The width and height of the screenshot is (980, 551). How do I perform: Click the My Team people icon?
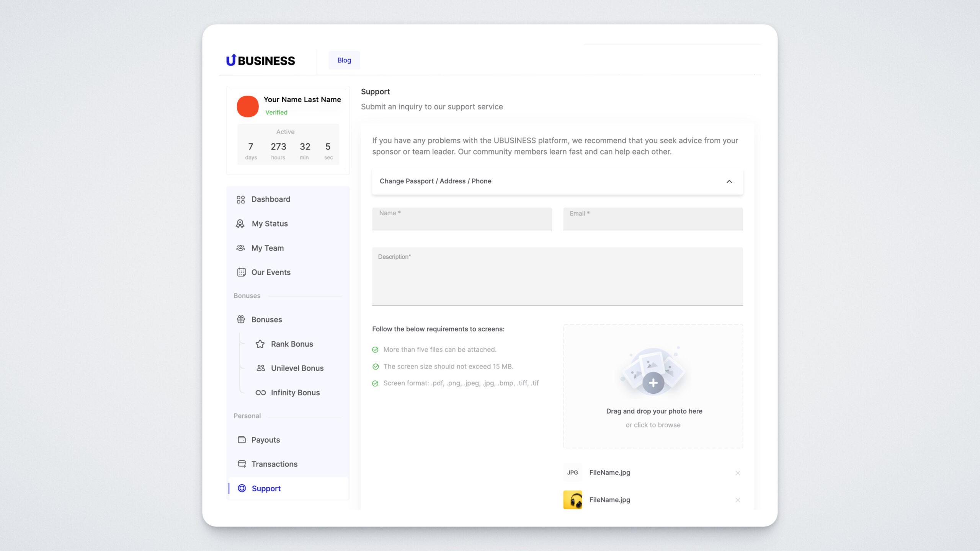240,248
